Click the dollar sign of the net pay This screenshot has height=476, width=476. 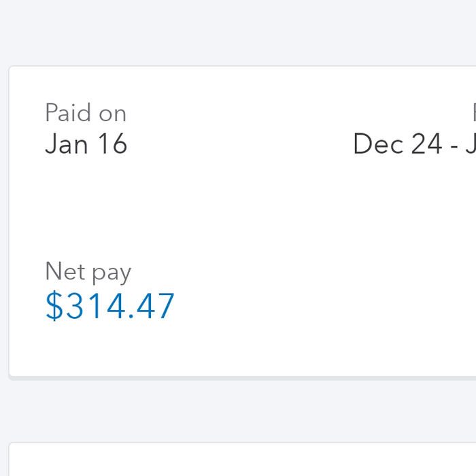click(x=54, y=307)
